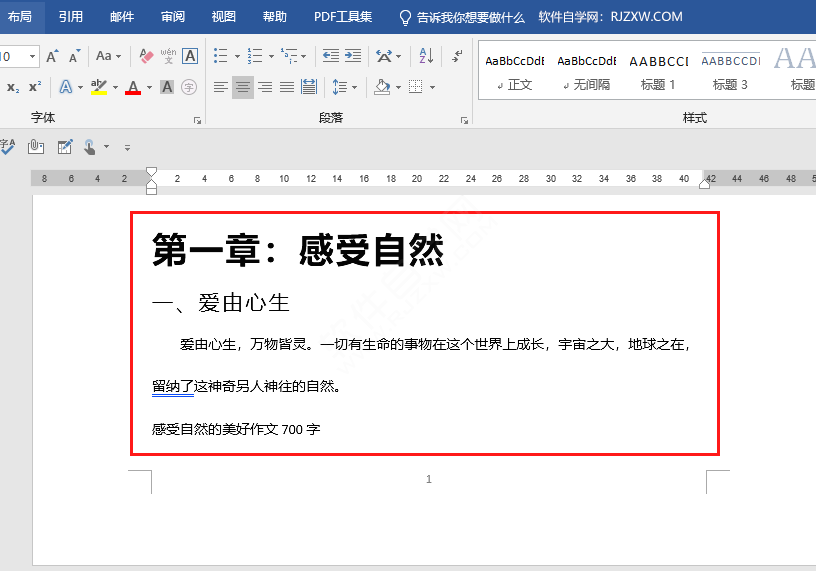This screenshot has height=571, width=816.
Task: Open the 布局 tab
Action: (20, 17)
